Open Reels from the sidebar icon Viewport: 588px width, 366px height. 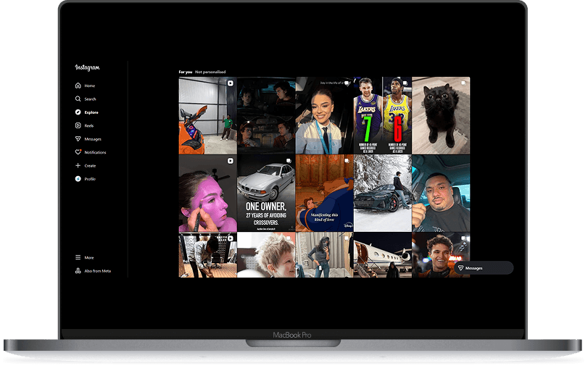tap(78, 125)
